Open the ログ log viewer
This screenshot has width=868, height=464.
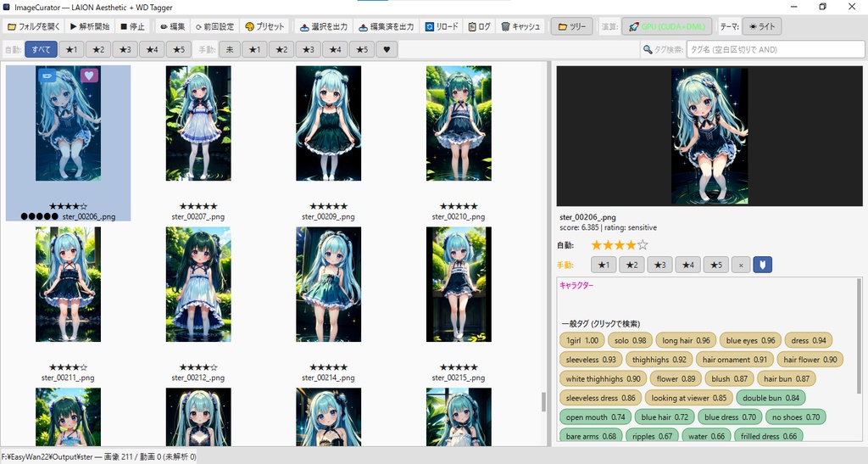480,26
